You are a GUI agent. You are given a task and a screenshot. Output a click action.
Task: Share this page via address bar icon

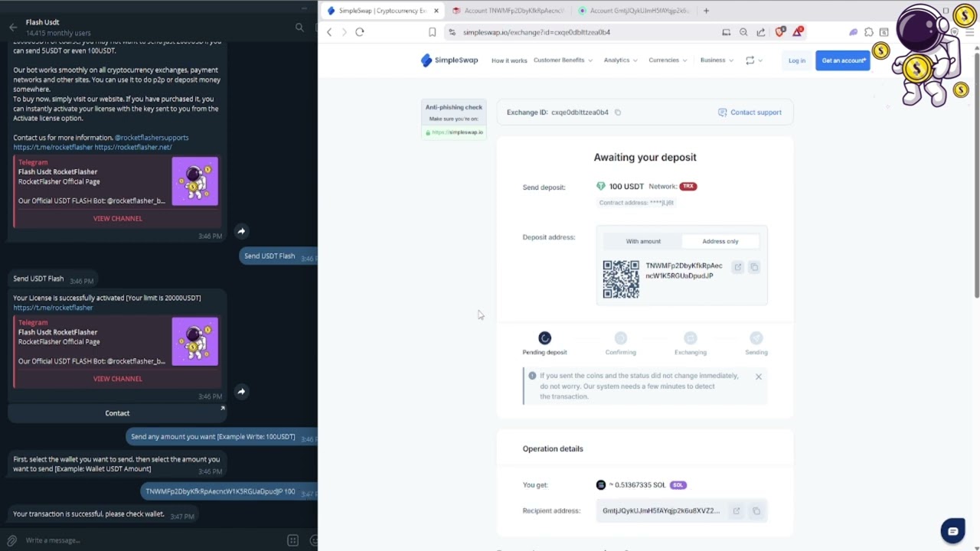[x=761, y=32]
